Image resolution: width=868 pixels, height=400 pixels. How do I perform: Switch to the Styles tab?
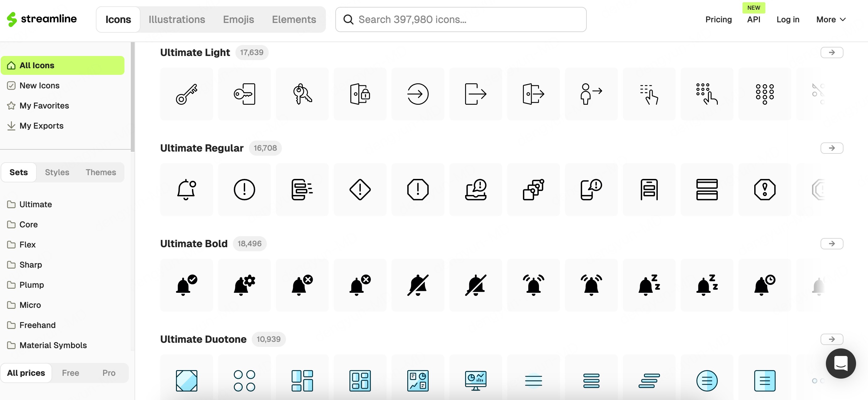point(57,172)
